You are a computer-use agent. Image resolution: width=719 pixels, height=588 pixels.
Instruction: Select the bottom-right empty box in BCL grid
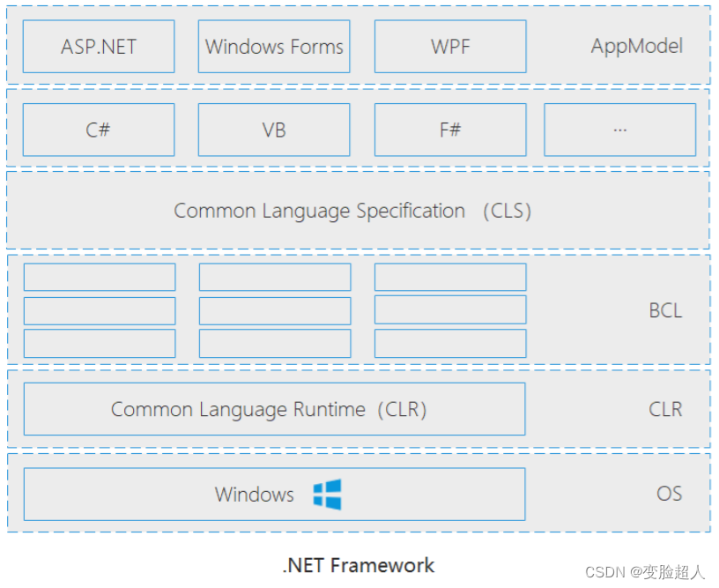tap(449, 343)
